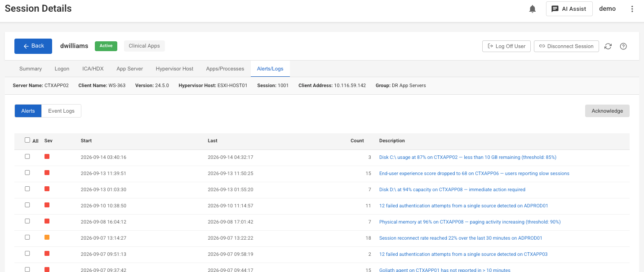Image resolution: width=644 pixels, height=272 pixels.
Task: Click the Acknowledge button
Action: [x=607, y=111]
